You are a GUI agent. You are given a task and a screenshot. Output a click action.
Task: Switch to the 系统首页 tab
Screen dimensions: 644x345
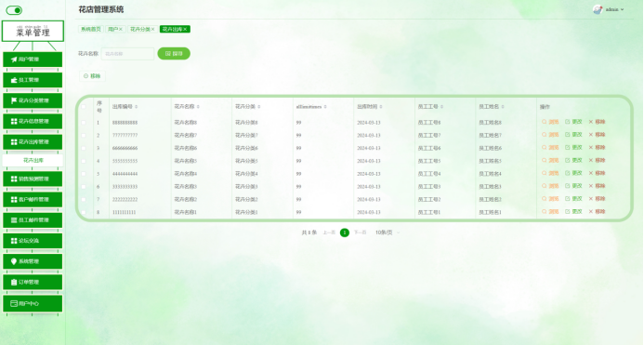click(91, 29)
